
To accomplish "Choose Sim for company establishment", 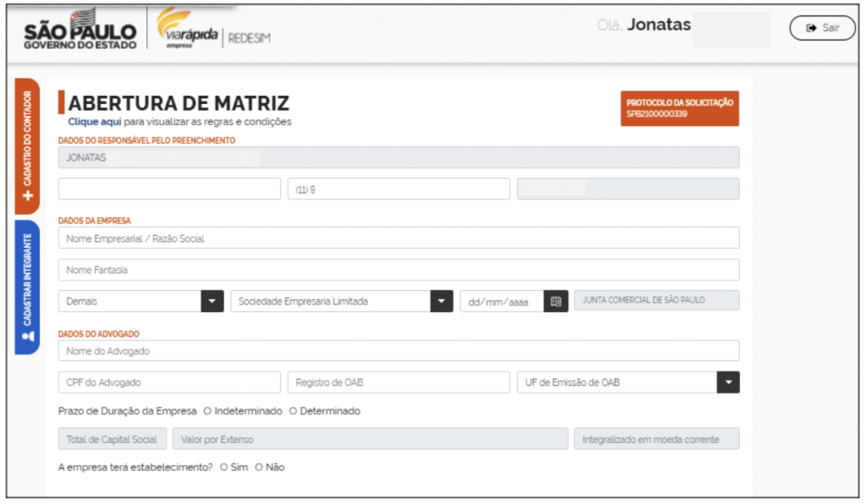I will [223, 467].
